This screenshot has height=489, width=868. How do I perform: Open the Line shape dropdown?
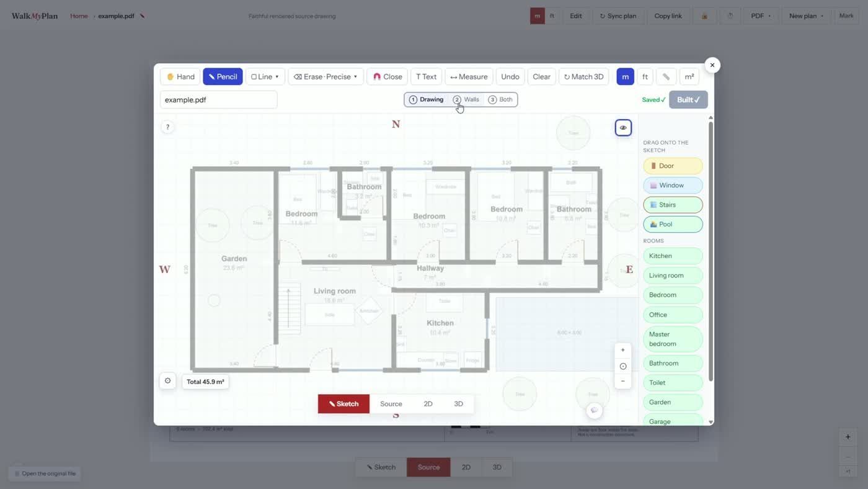click(265, 77)
